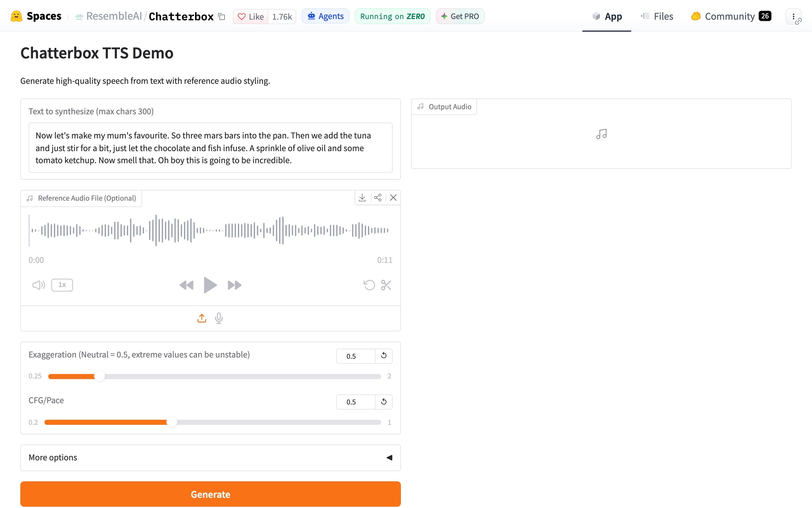Remove the reference audio clip
Image resolution: width=812 pixels, height=508 pixels.
pyautogui.click(x=393, y=197)
